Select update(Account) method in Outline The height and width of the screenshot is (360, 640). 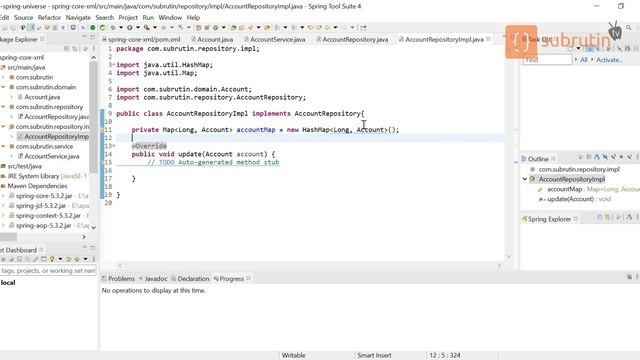[x=571, y=199]
